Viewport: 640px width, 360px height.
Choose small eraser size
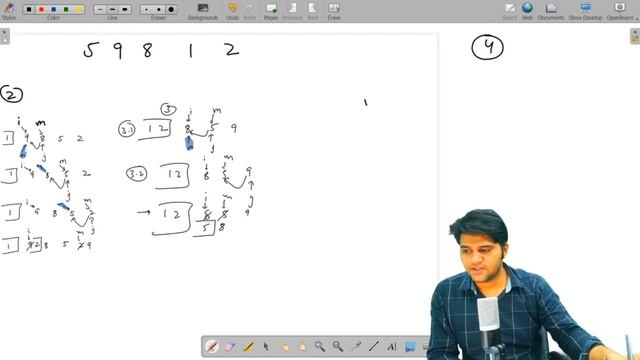click(147, 9)
